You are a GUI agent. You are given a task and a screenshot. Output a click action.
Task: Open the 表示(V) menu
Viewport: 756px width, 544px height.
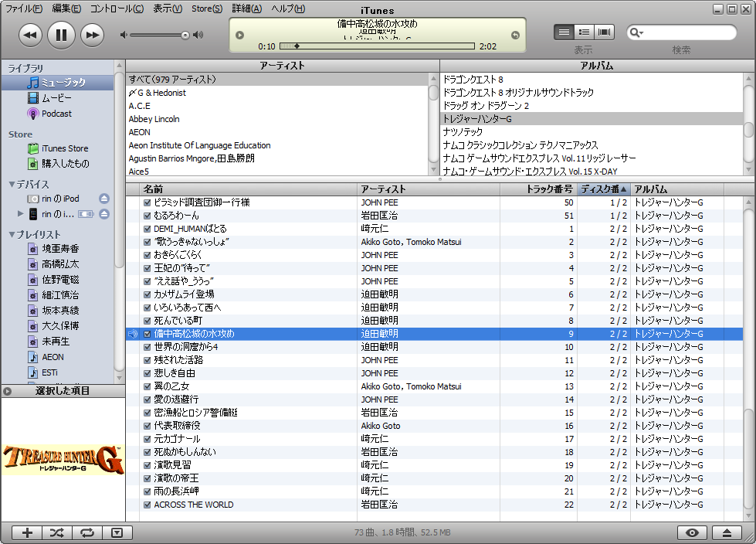(x=168, y=8)
